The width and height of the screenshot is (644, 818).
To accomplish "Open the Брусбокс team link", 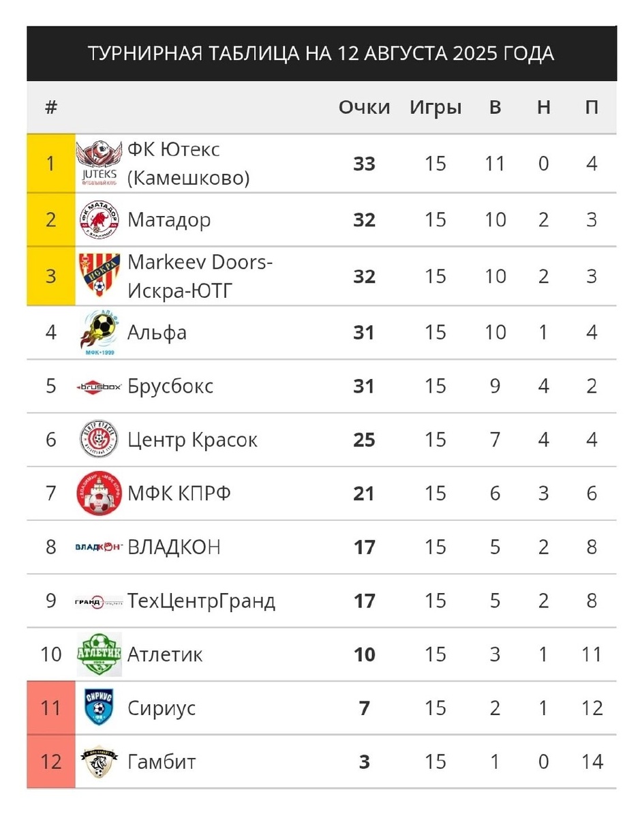I will 170,387.
